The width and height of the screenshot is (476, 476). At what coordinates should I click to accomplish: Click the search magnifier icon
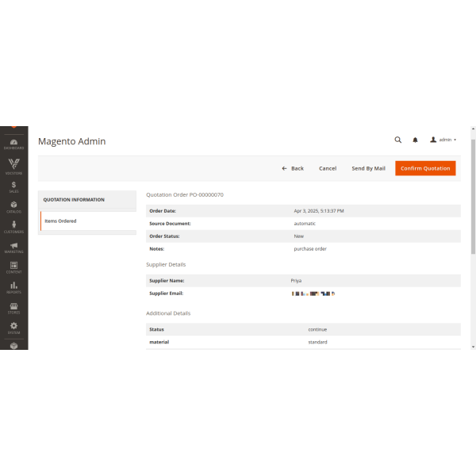pos(398,140)
